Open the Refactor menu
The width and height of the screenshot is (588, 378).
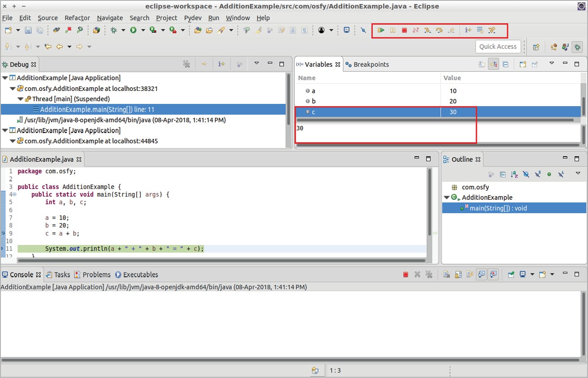click(x=77, y=18)
